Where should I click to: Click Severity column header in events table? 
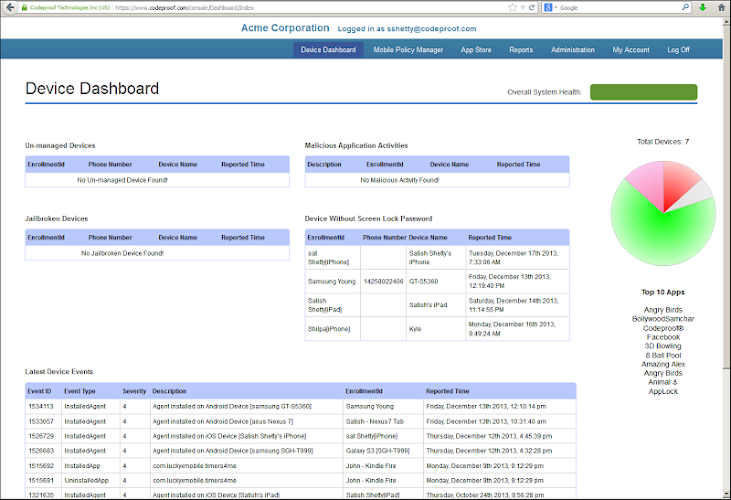pyautogui.click(x=134, y=391)
